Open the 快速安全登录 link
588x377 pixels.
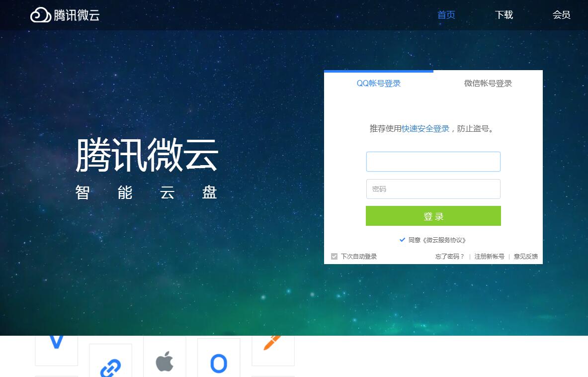click(x=425, y=129)
